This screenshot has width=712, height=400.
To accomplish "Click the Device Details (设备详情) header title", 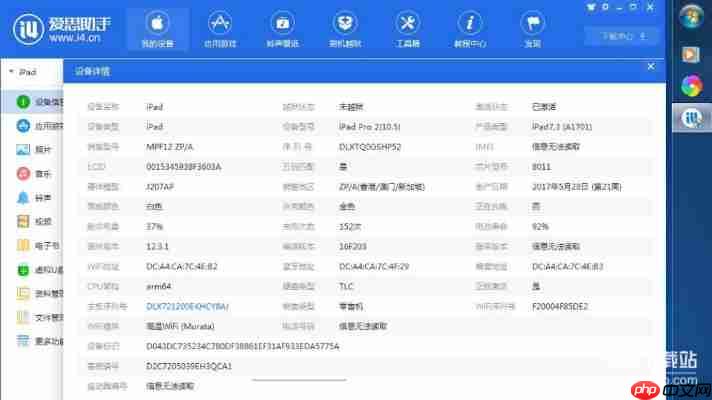I will pyautogui.click(x=92, y=72).
